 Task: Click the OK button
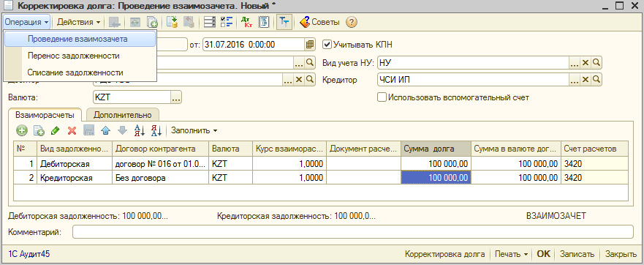[x=543, y=254]
